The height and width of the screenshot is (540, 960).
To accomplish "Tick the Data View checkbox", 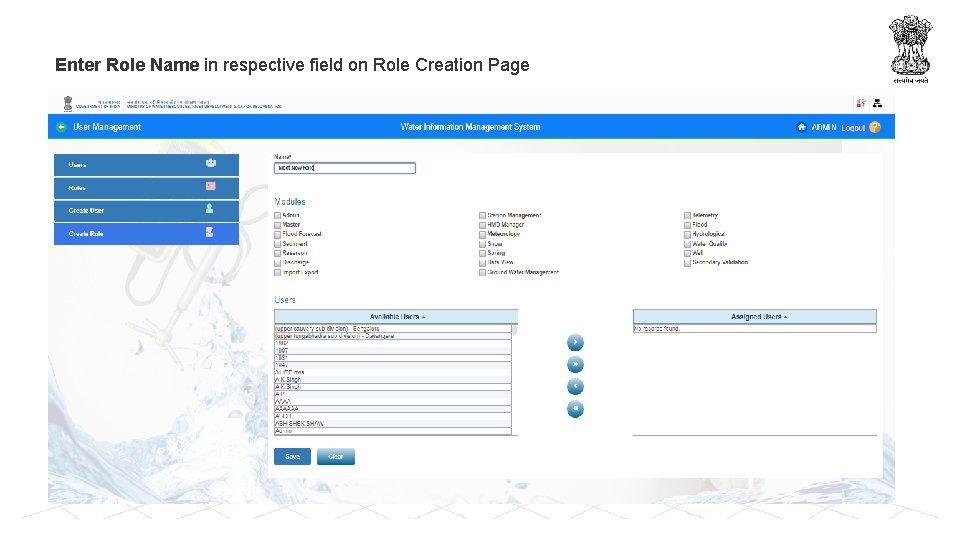I will coord(482,263).
